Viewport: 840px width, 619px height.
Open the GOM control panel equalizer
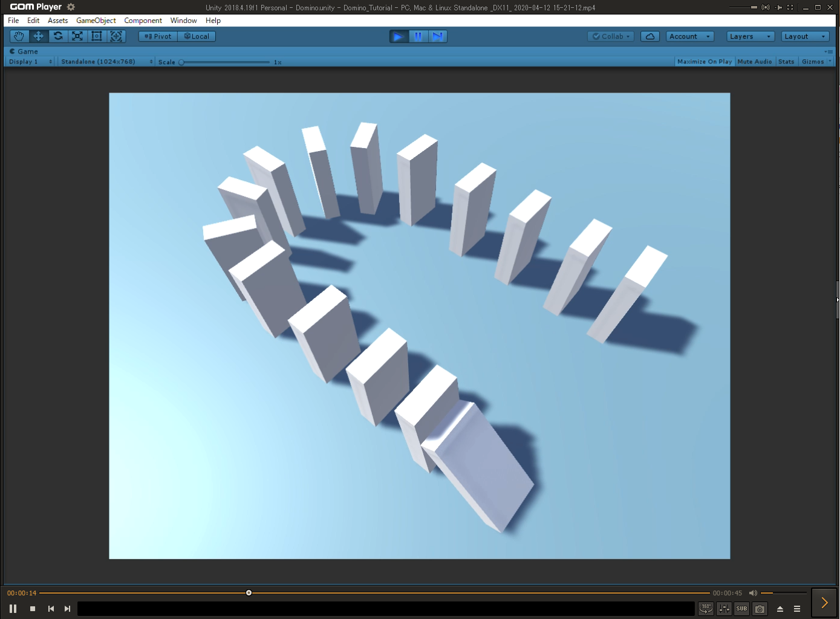point(724,609)
